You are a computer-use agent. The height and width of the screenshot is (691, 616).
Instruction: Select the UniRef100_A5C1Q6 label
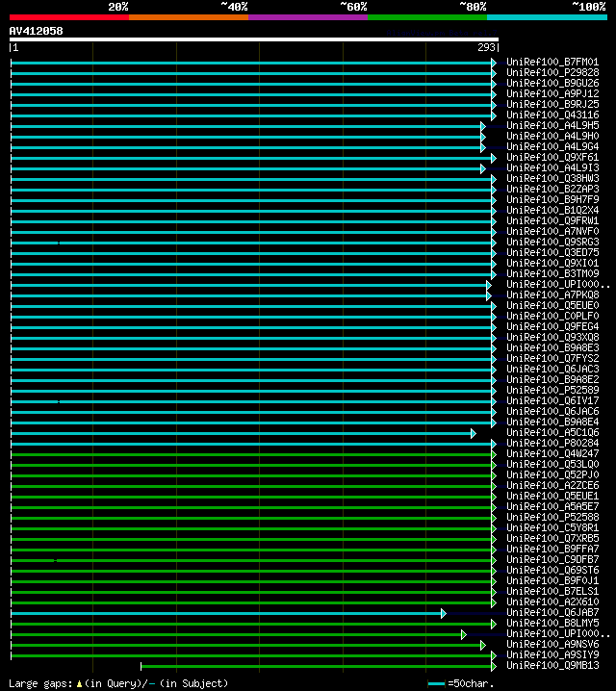click(552, 432)
